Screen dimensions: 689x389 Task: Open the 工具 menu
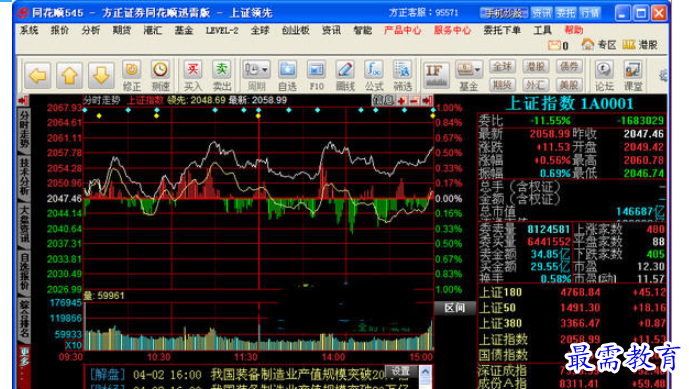click(x=542, y=30)
